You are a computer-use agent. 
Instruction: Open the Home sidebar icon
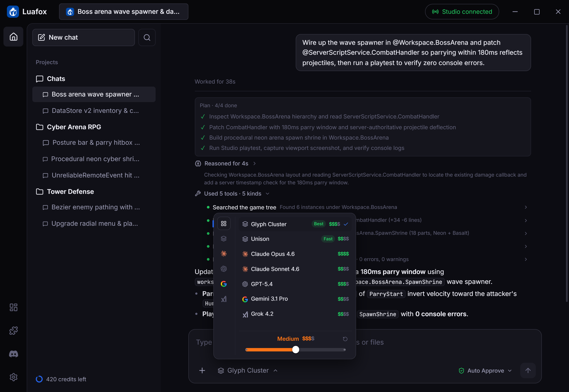[x=14, y=37]
